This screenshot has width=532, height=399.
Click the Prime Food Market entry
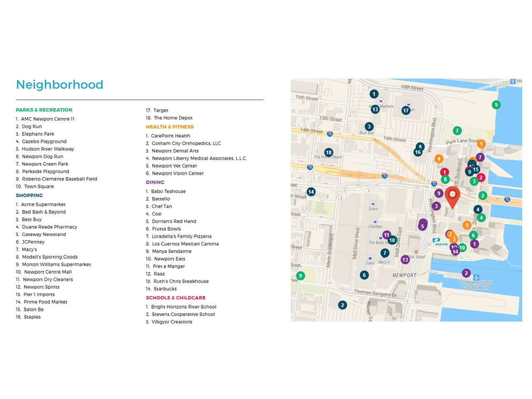[42, 302]
